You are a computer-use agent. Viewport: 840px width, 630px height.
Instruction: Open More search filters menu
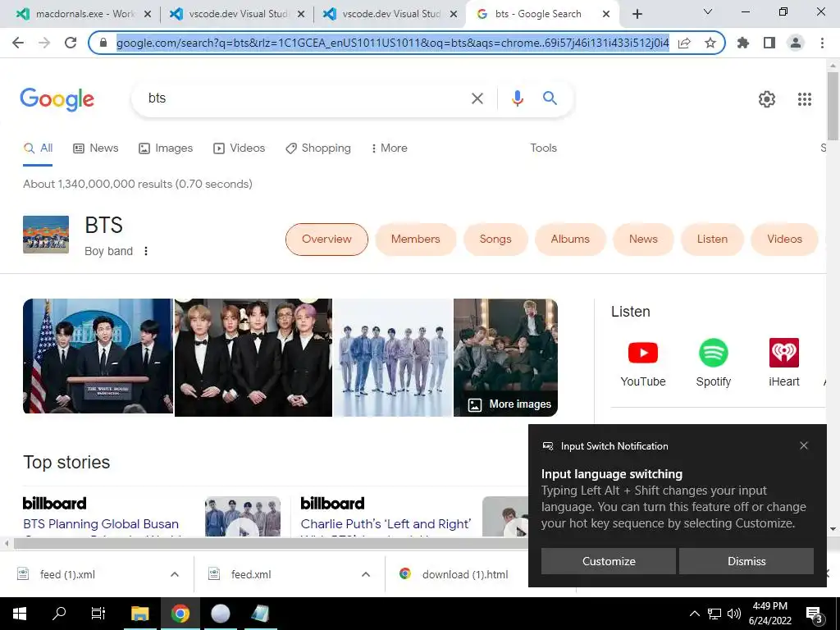pyautogui.click(x=390, y=148)
